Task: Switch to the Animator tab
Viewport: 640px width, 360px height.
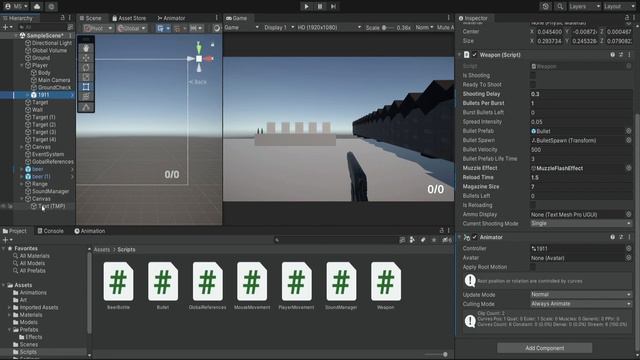Action: 171,18
